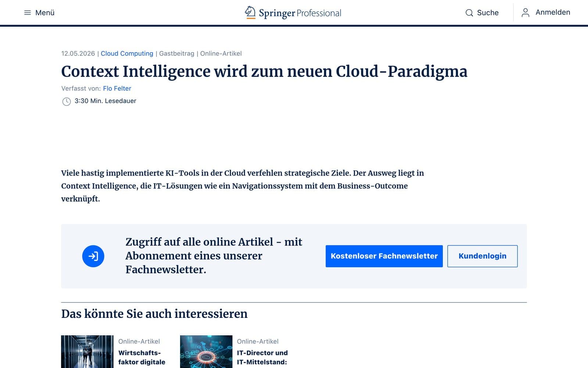Click the date text 12.05.2026
The height and width of the screenshot is (368, 588).
[x=78, y=53]
